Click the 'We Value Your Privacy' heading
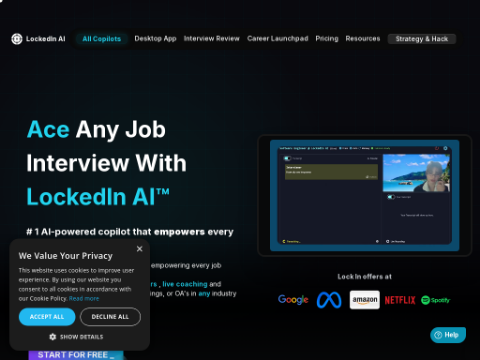Screen dimensions: 480x360 click(66, 256)
